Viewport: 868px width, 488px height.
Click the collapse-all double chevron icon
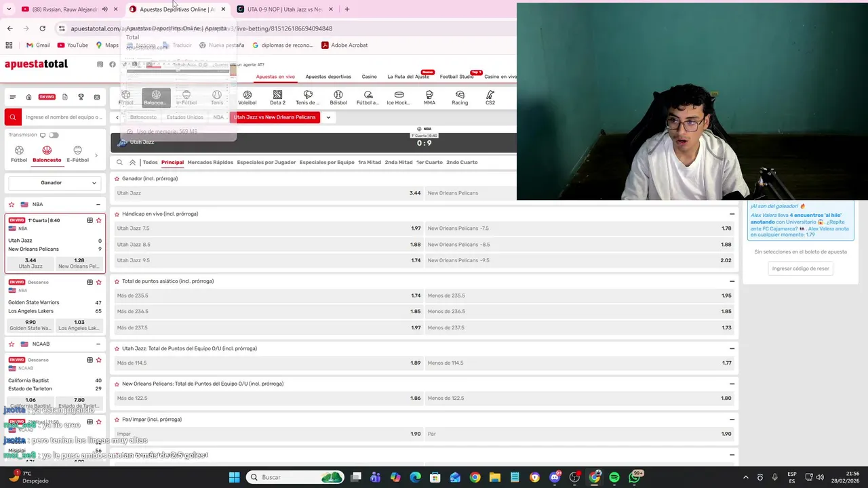click(x=132, y=163)
